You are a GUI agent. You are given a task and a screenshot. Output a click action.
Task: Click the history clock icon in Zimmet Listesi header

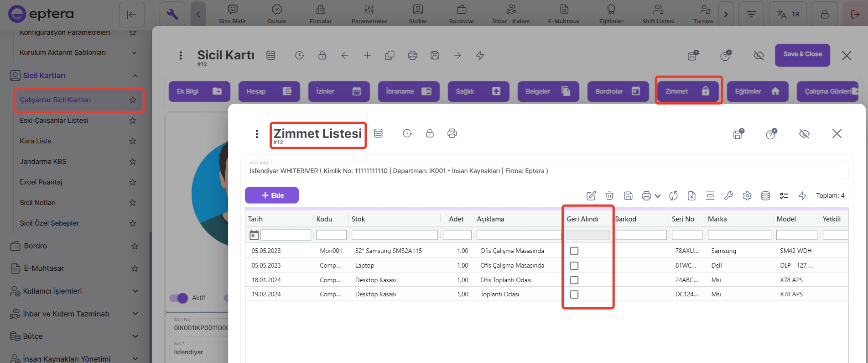click(x=407, y=133)
